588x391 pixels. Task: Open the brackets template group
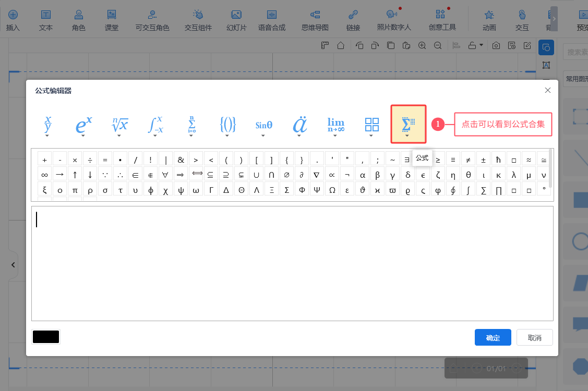228,125
